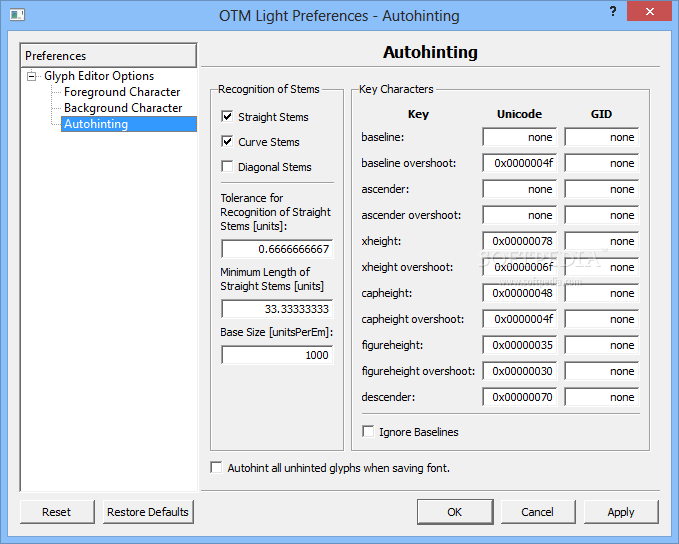Click the xheight GID field

[x=601, y=241]
